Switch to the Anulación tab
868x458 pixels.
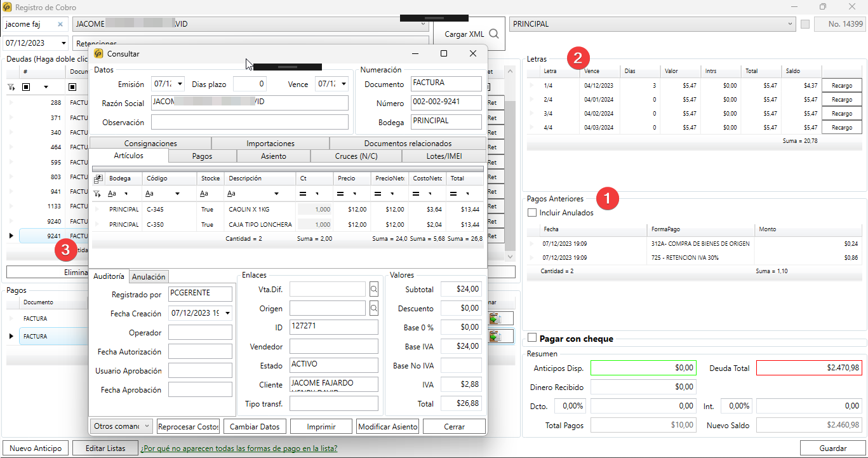tap(149, 276)
